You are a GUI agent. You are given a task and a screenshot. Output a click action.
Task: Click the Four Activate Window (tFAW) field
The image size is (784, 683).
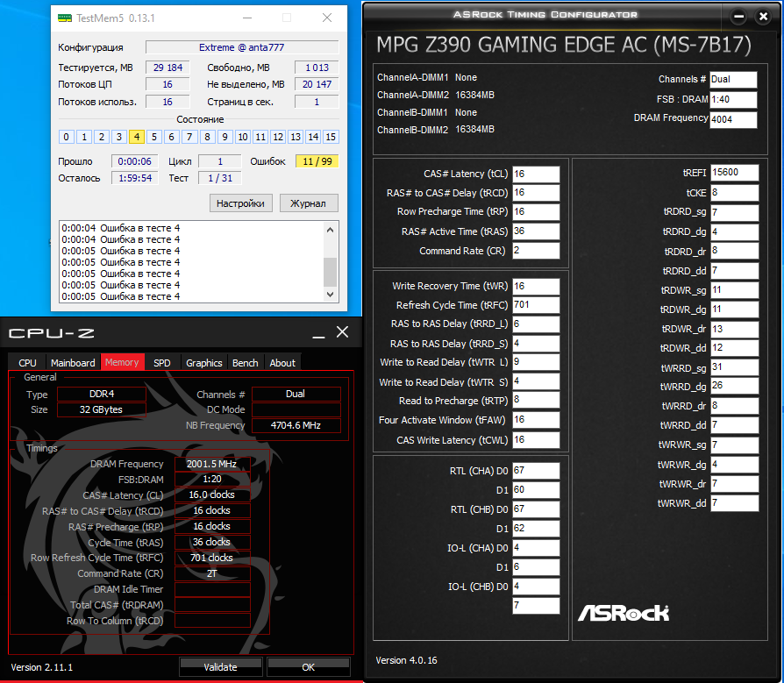pos(536,420)
